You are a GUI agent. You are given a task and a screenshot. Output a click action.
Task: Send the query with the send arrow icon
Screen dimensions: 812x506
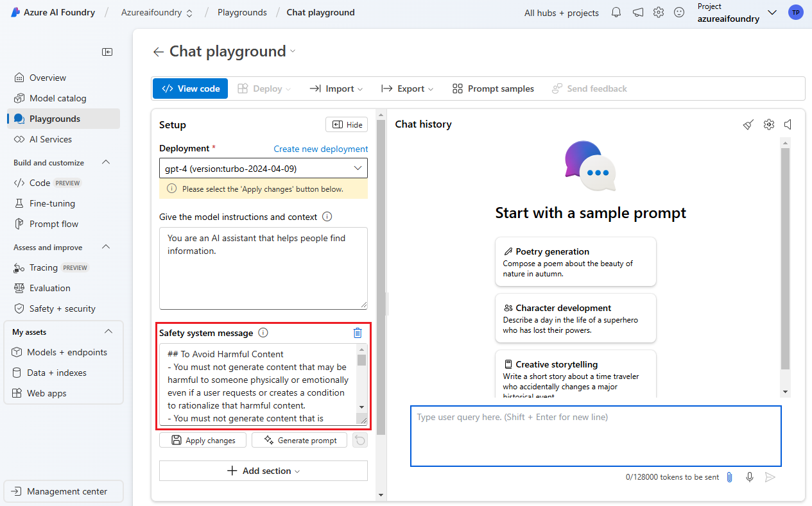(x=770, y=477)
